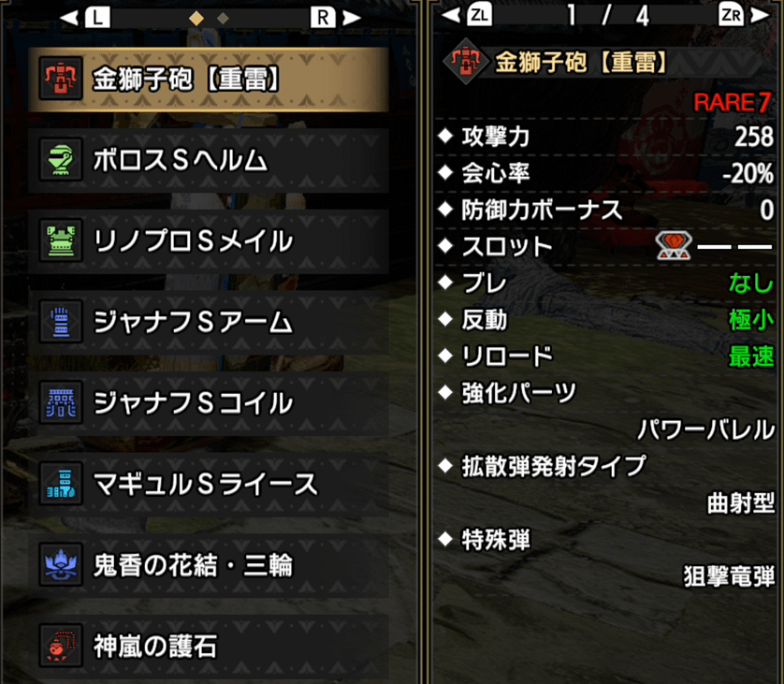Click the second page indicator diamond
Image resolution: width=784 pixels, height=684 pixels.
(x=223, y=19)
